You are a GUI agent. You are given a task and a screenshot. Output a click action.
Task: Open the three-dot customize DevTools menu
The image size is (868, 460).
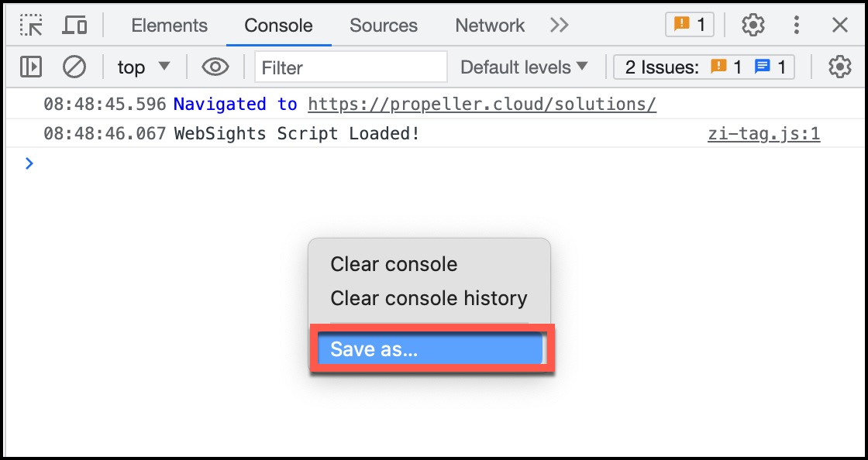797,25
